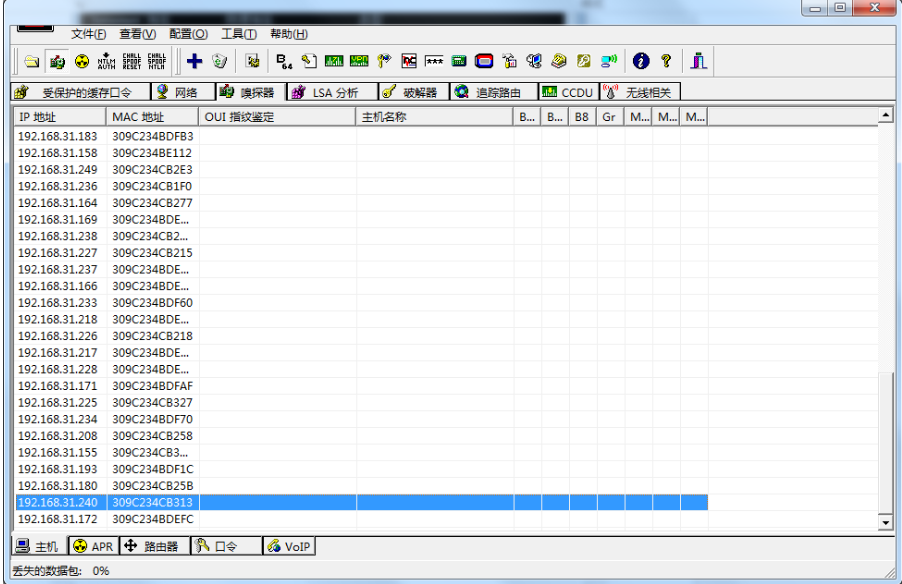Open the blue About info icon
902x584 pixels.
641,61
